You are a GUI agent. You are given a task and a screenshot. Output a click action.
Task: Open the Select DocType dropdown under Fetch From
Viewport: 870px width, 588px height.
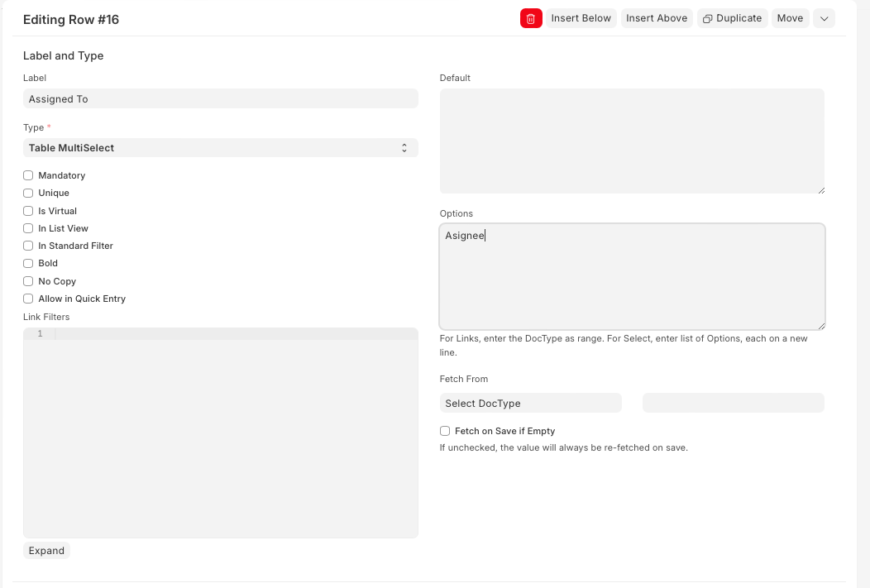pyautogui.click(x=530, y=403)
